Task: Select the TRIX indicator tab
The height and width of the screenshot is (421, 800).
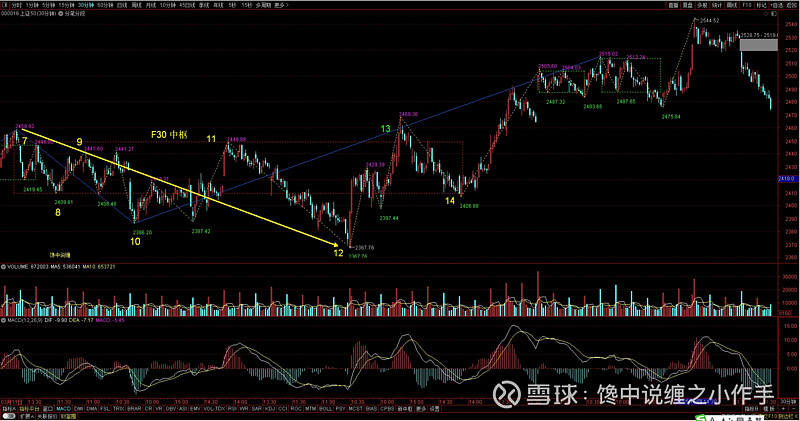Action: pyautogui.click(x=118, y=409)
